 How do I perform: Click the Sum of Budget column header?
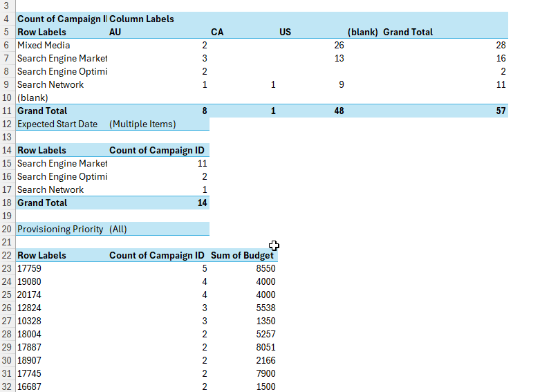pos(242,255)
